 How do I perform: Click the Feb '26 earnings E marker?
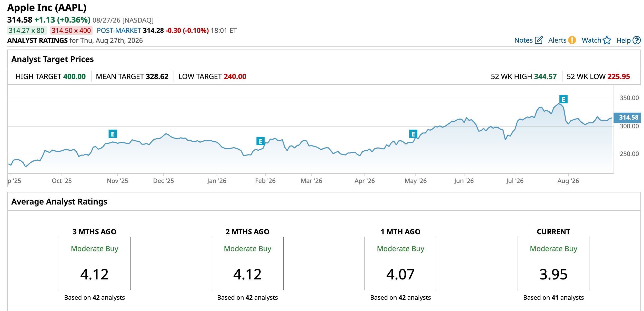pos(260,141)
